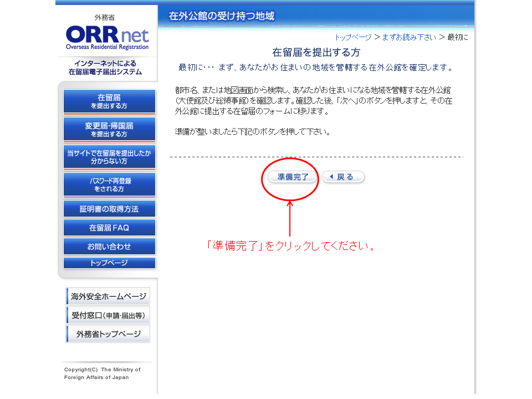Click インターネットによる在留届電子届出システム text

105,68
